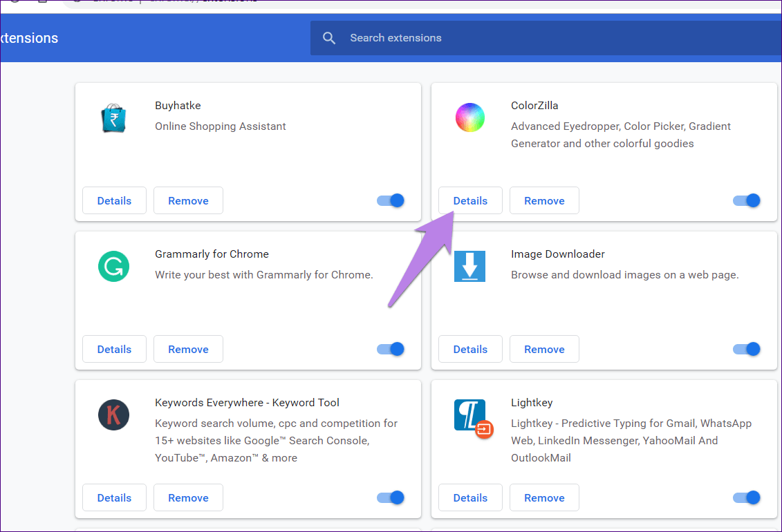Remove the Lightkey extension
Viewport: 782px width, 532px height.
pyautogui.click(x=544, y=497)
